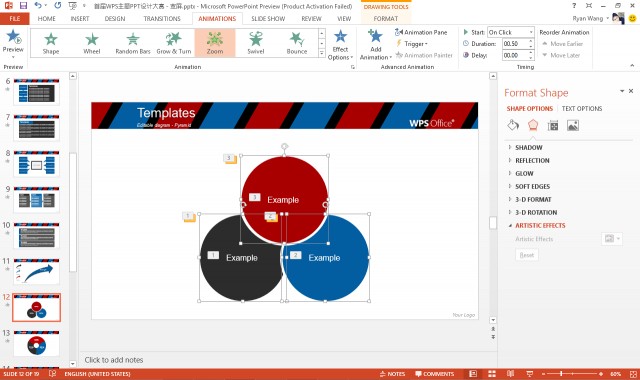
Task: Expand the Shadow section
Action: (529, 147)
